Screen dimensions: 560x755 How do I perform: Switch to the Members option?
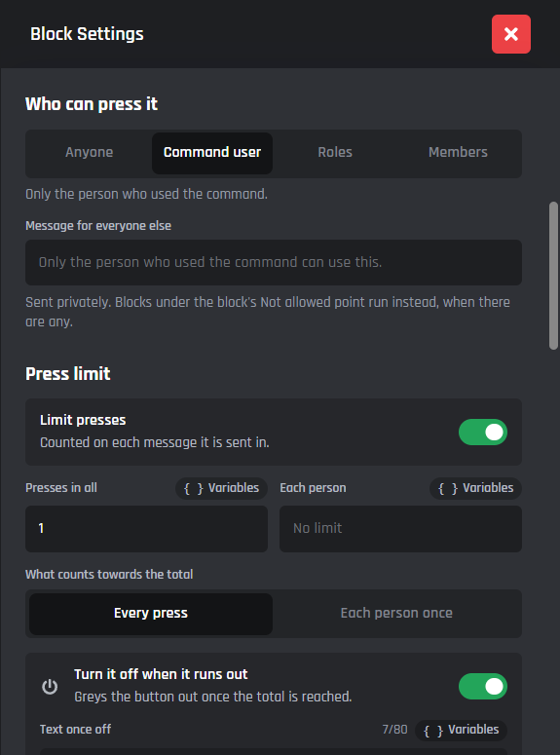point(458,153)
